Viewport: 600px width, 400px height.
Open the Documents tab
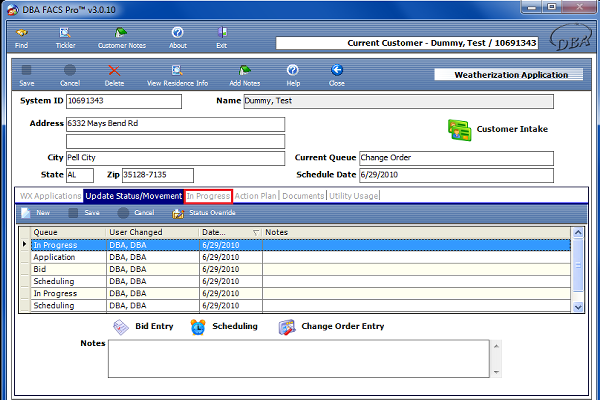tap(303, 196)
